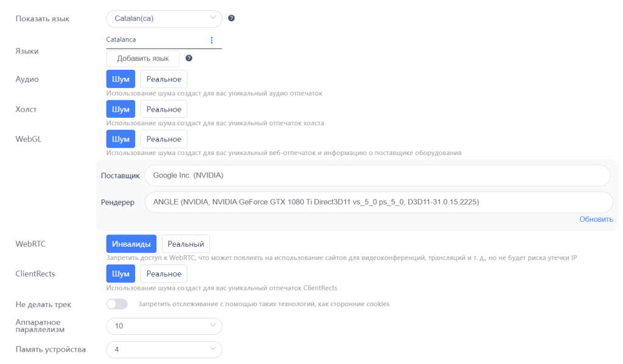Click the Обновить link
623x364 pixels.
click(x=596, y=219)
